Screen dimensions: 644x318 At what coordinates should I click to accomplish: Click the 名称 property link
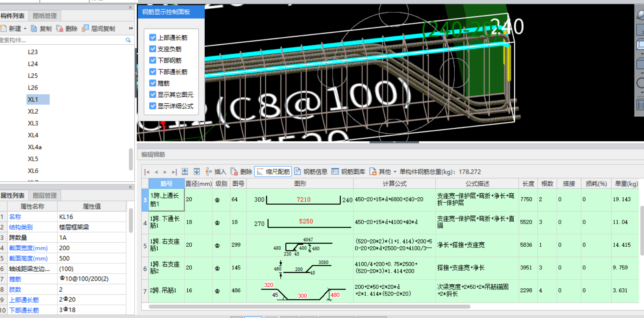tap(15, 217)
